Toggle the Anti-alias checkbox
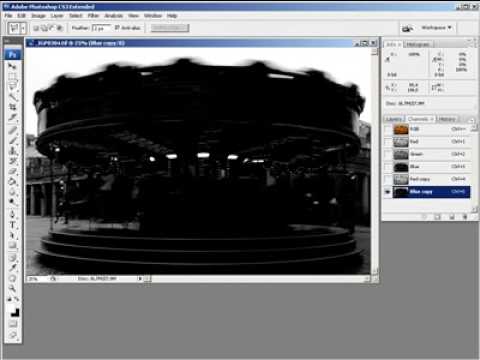This screenshot has width=480, height=360. coord(117,28)
